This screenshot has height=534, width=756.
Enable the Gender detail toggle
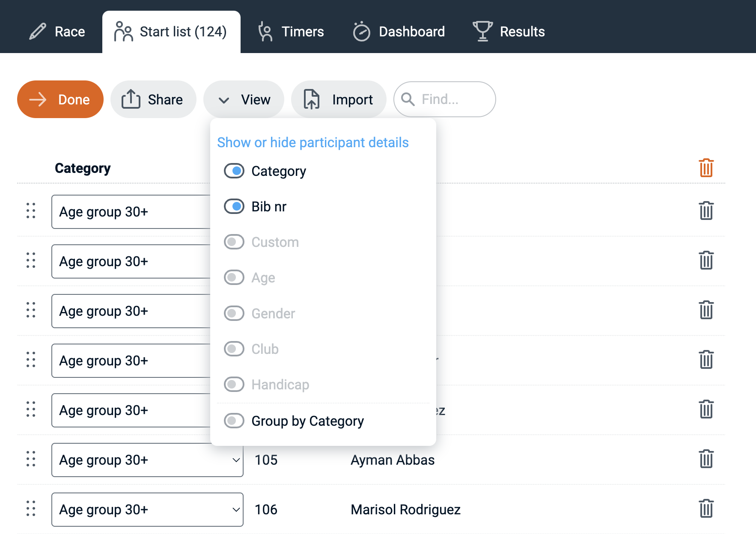(234, 313)
